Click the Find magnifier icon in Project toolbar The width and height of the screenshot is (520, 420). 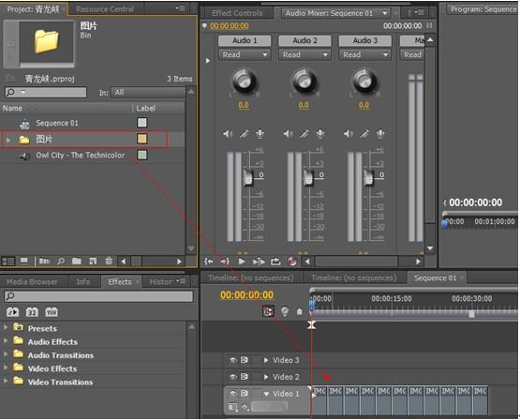(x=61, y=261)
